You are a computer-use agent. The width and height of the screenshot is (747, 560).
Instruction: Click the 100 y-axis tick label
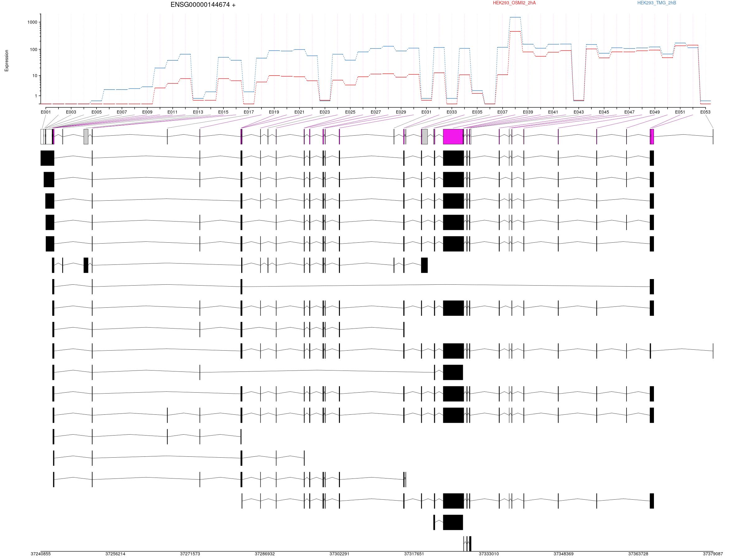(33, 49)
